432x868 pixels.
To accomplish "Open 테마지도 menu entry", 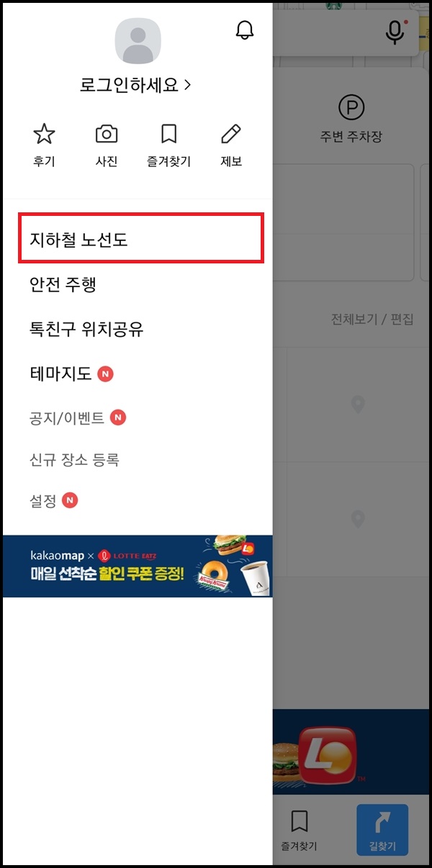I will 60,374.
